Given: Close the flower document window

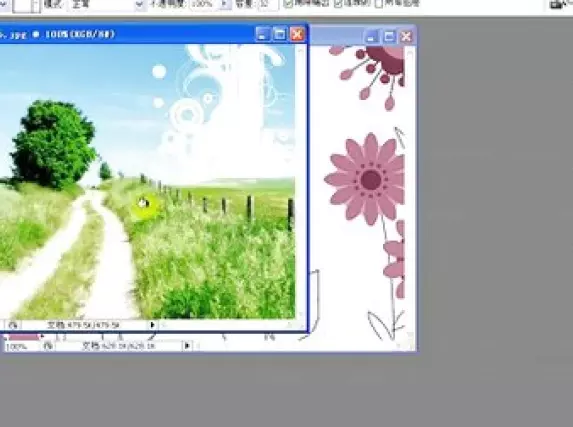Looking at the screenshot, I should tap(406, 37).
